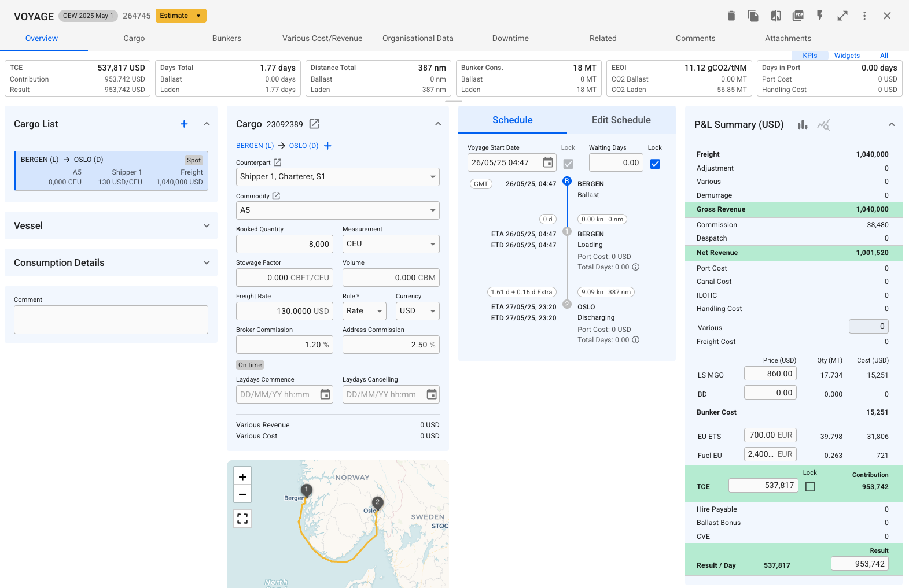Open the Counterpart dropdown
909x588 pixels.
tap(338, 177)
